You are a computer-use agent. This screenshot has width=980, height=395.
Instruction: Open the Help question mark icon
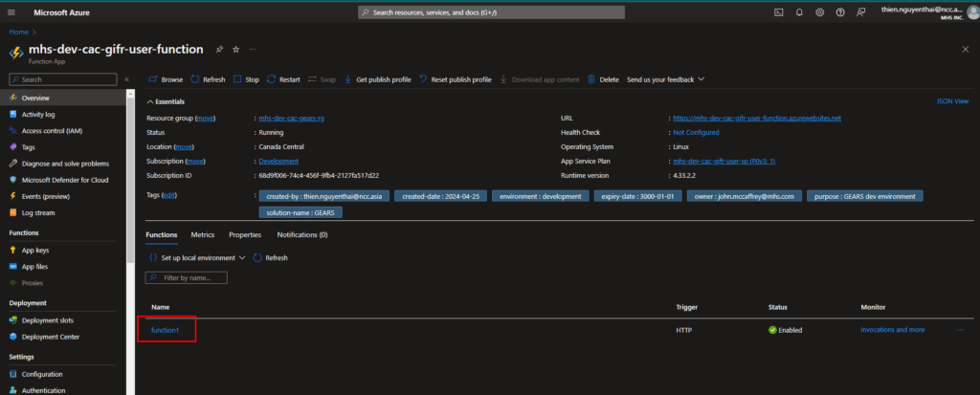click(x=840, y=11)
